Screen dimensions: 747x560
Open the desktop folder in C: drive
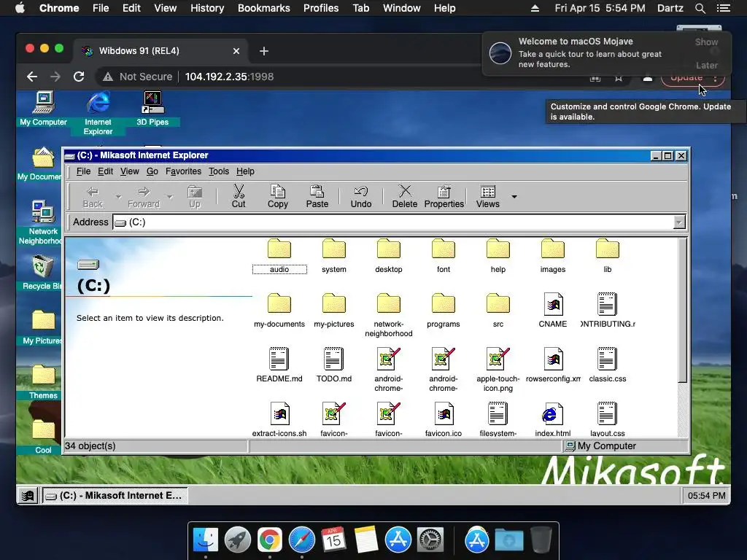(x=389, y=256)
